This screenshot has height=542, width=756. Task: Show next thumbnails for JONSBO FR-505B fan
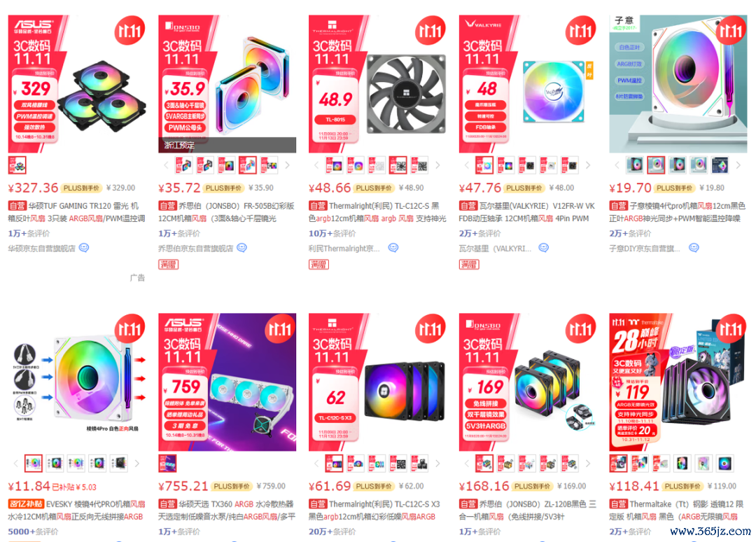(288, 165)
